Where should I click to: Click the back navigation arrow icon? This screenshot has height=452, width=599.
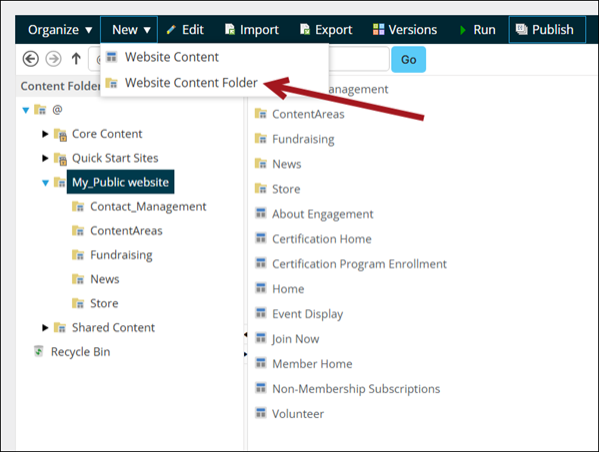(31, 59)
